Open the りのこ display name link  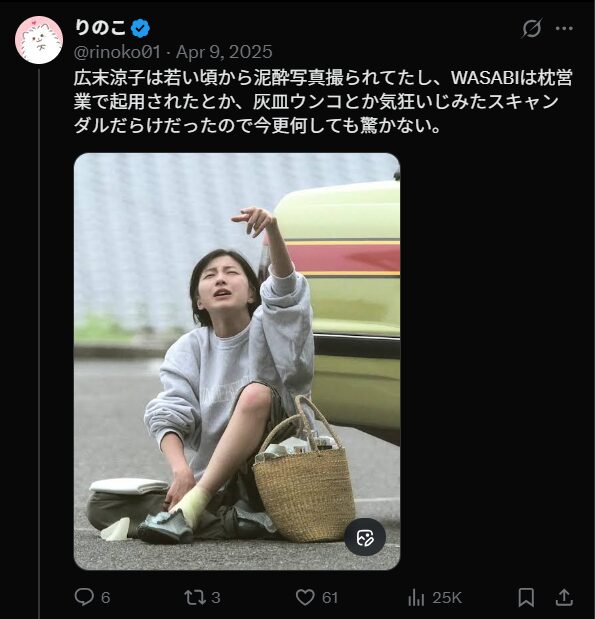coord(100,28)
